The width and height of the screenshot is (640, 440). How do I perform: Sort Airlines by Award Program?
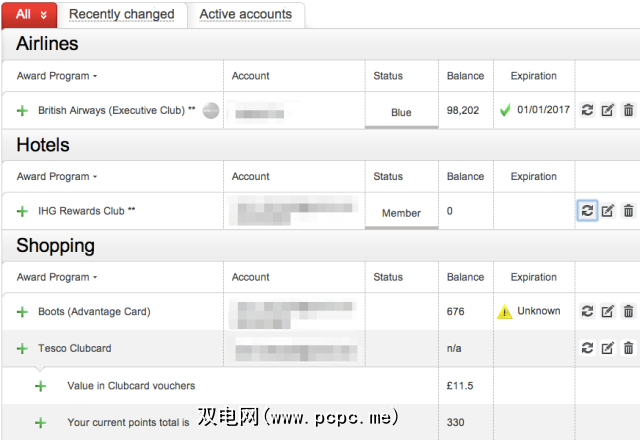coord(57,76)
